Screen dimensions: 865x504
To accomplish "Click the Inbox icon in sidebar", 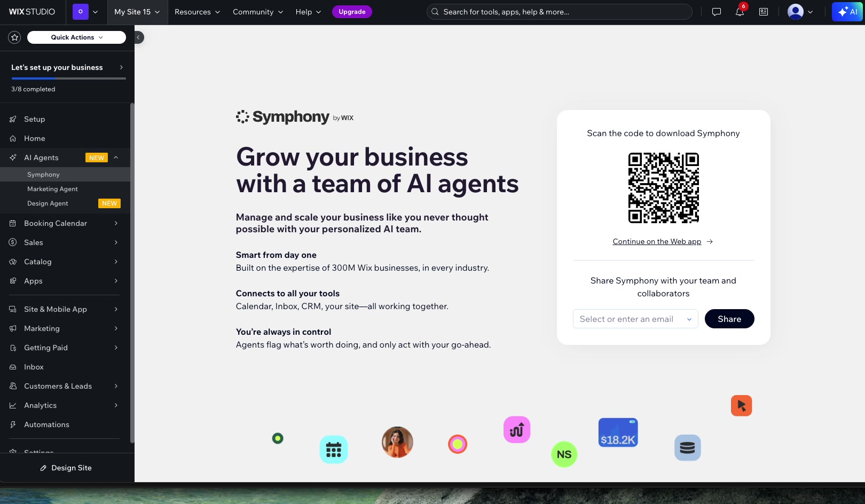I will tap(13, 367).
